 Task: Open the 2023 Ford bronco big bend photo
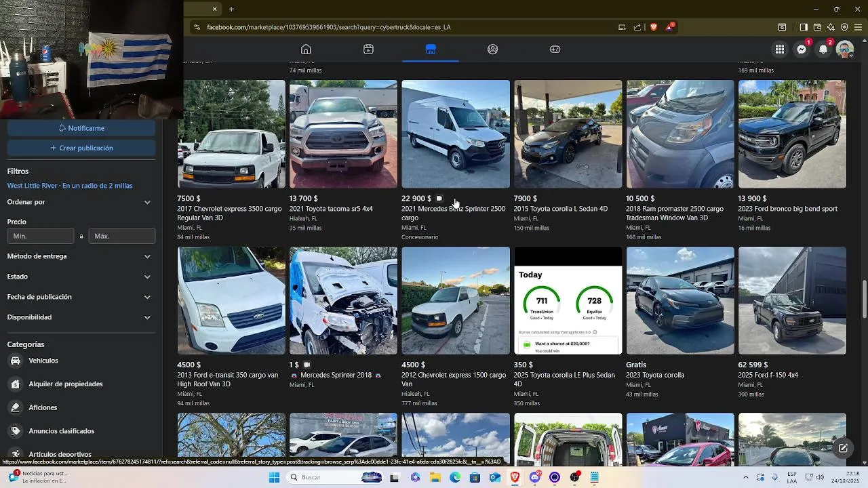pos(792,134)
